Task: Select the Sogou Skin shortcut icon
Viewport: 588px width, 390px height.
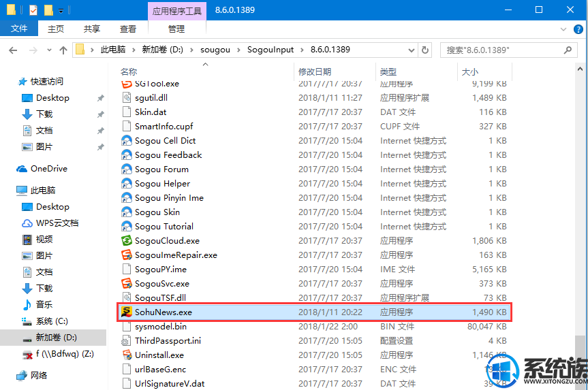Action: 127,212
